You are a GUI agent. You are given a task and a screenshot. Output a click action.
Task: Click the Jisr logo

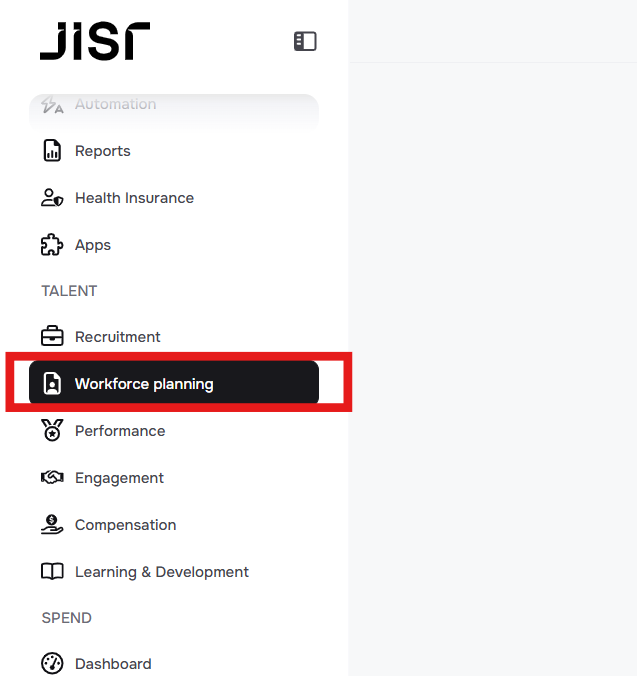(x=95, y=41)
